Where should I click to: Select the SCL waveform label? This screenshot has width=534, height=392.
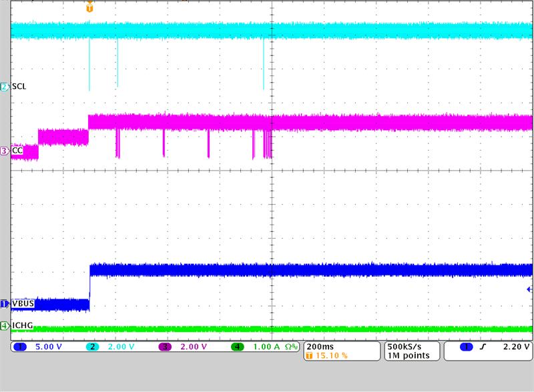[19, 87]
